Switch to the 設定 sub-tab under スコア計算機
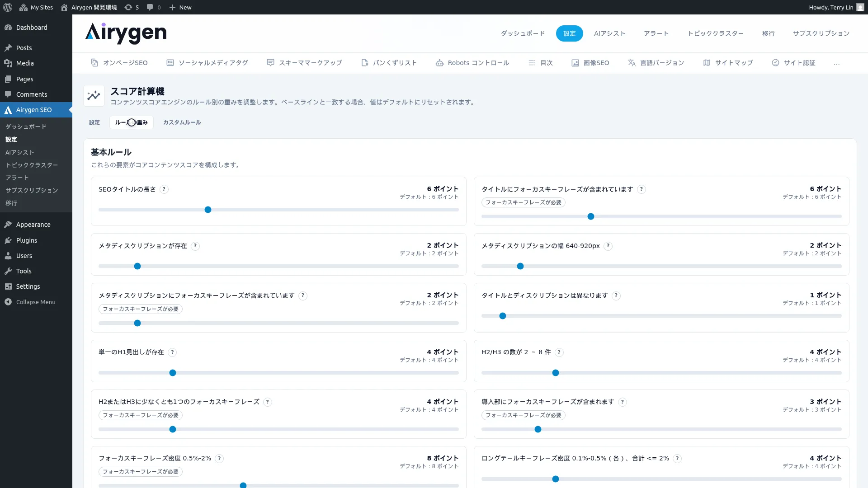The width and height of the screenshot is (868, 488). pos(94,122)
